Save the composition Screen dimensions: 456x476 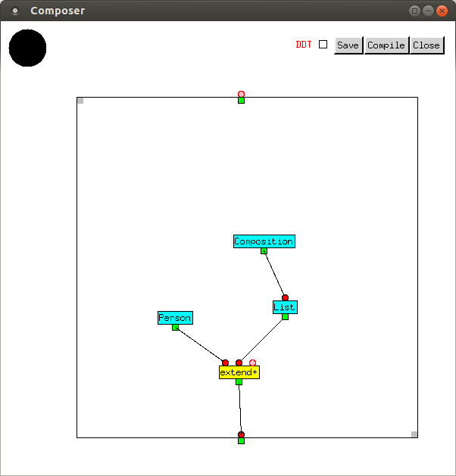click(348, 45)
